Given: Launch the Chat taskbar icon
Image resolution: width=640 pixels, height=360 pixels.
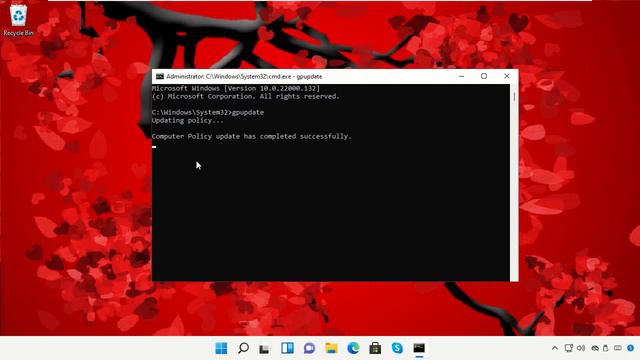Looking at the screenshot, I should coord(309,348).
